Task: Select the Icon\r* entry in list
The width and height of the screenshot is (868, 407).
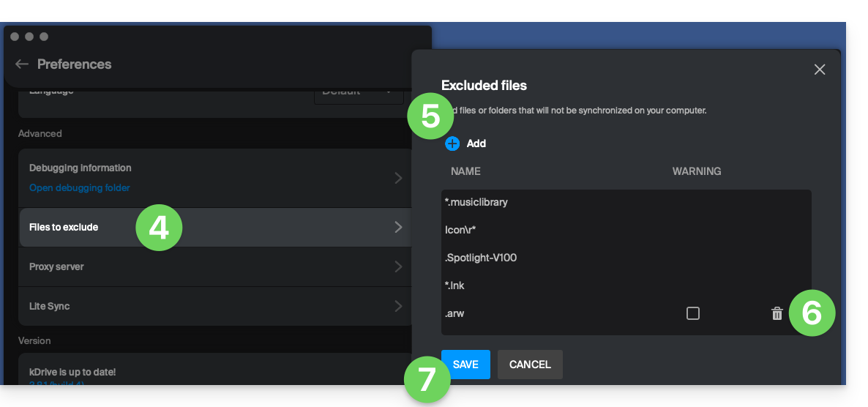Action: point(461,230)
